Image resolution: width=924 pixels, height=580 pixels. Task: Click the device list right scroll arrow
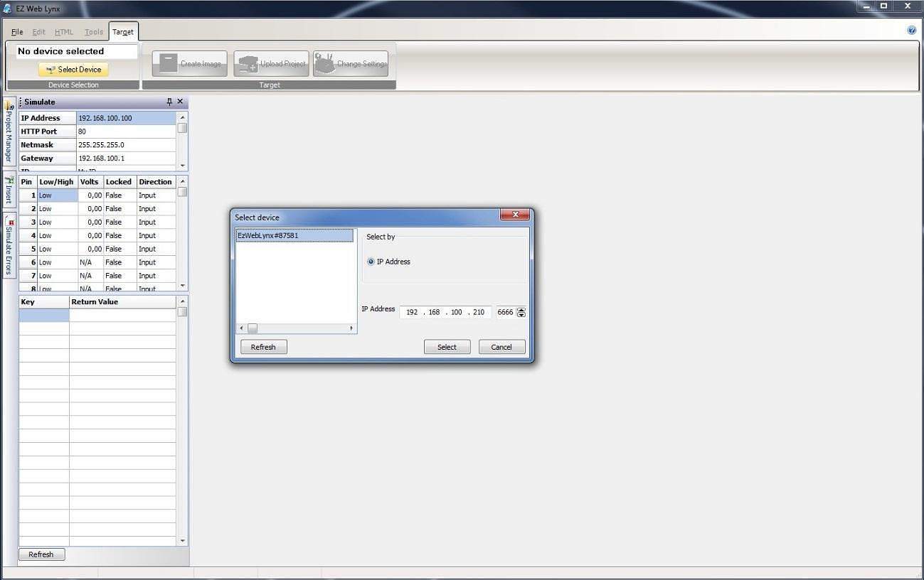(351, 328)
